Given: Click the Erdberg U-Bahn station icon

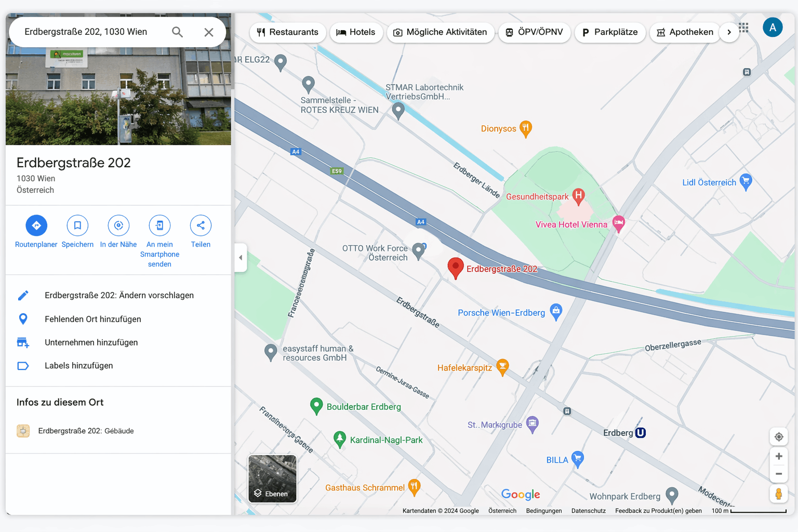Looking at the screenshot, I should tap(641, 433).
